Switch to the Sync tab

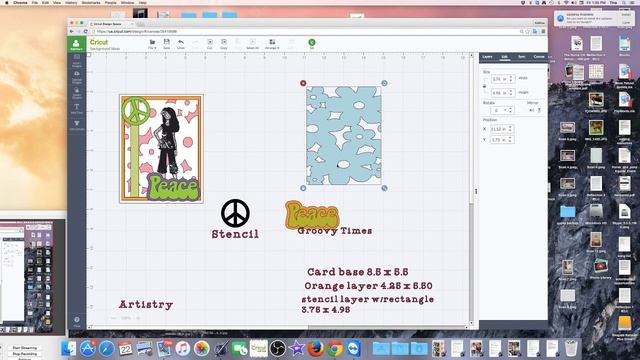(522, 57)
